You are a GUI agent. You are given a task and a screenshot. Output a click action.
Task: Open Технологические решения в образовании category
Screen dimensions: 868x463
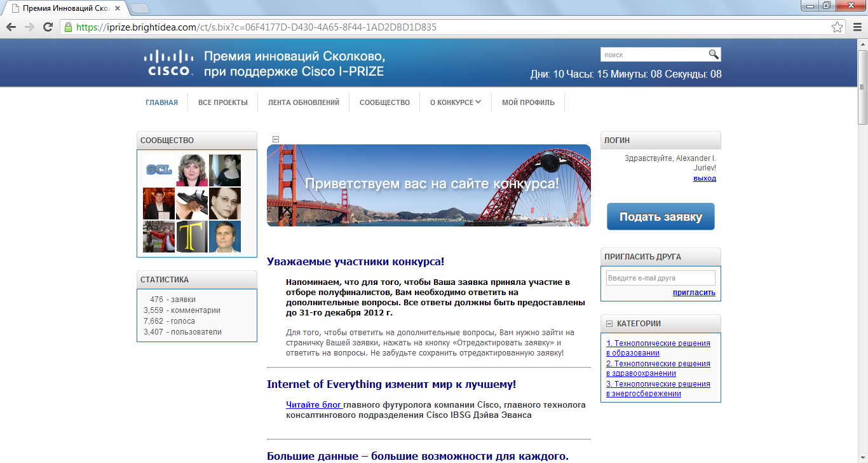[658, 348]
